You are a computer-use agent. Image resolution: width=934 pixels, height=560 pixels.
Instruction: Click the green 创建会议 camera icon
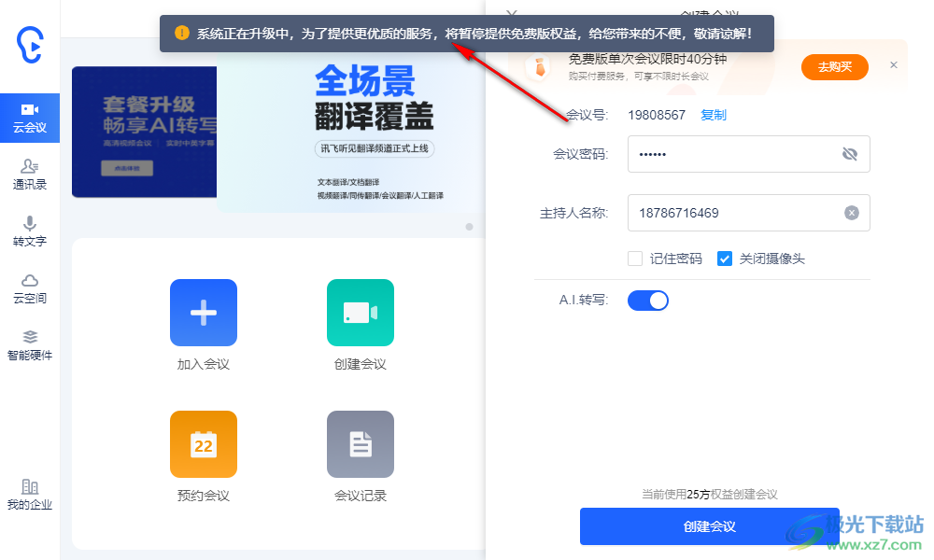coord(361,313)
